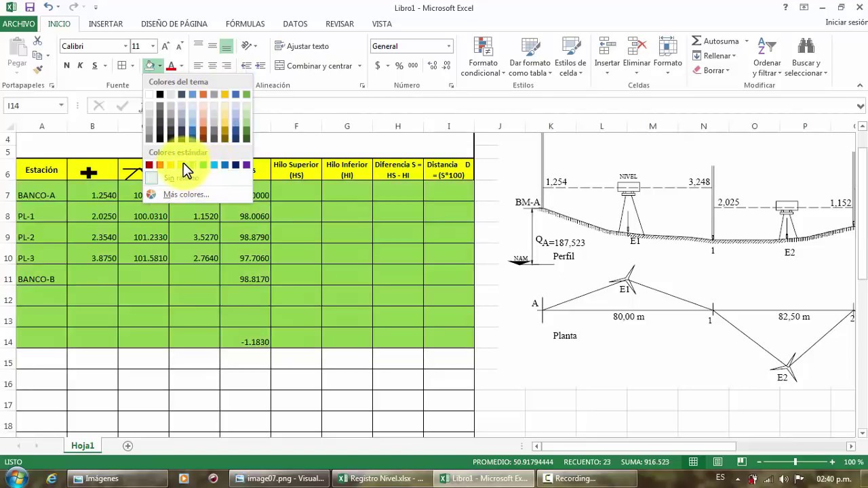Expand the Autosuma dropdown arrow
Image resolution: width=868 pixels, height=488 pixels.
[x=747, y=41]
